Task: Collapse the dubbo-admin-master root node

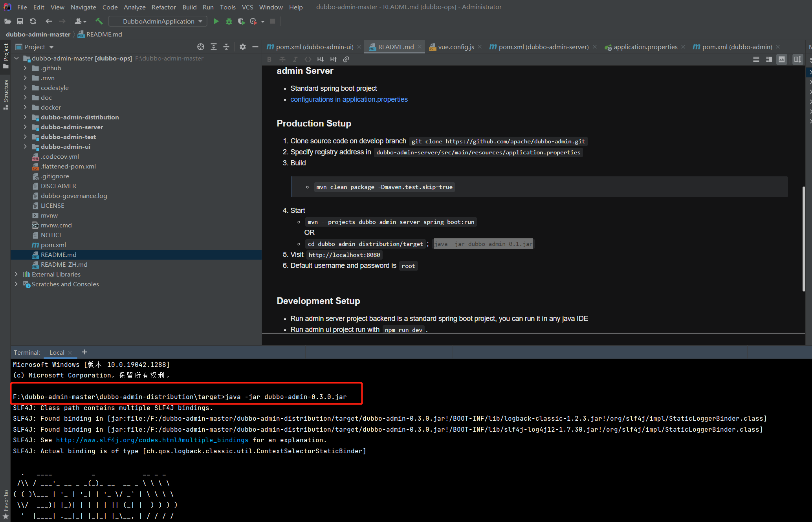Action: point(16,58)
